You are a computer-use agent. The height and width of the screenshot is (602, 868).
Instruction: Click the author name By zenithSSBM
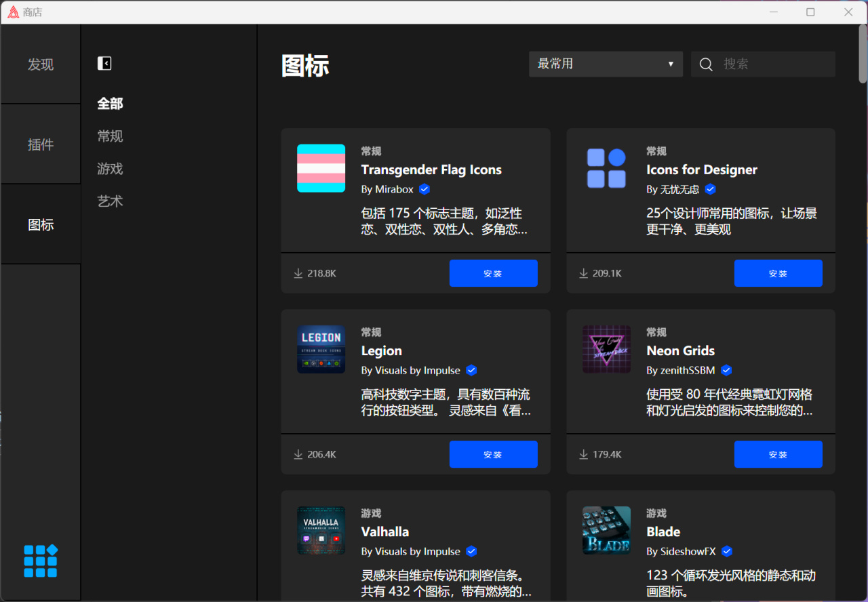681,370
